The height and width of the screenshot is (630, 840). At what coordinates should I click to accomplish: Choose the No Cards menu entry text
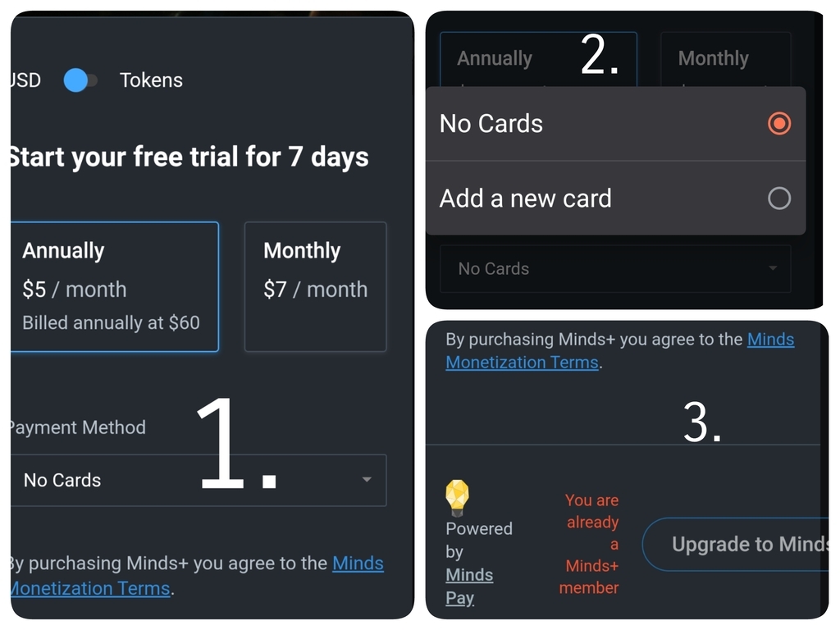pyautogui.click(x=491, y=124)
